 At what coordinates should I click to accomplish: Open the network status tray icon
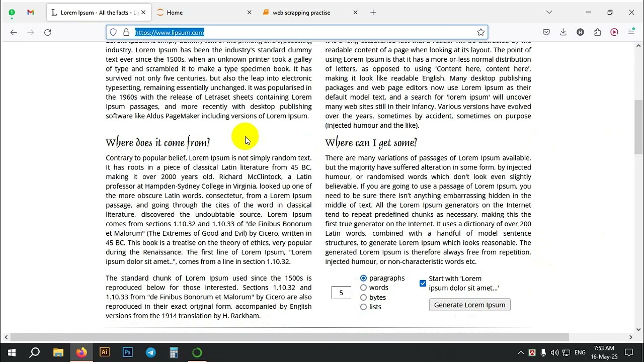566,352
